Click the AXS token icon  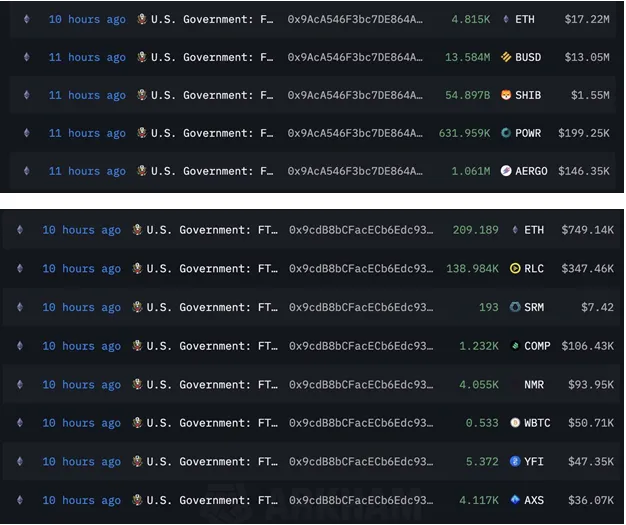(515, 500)
